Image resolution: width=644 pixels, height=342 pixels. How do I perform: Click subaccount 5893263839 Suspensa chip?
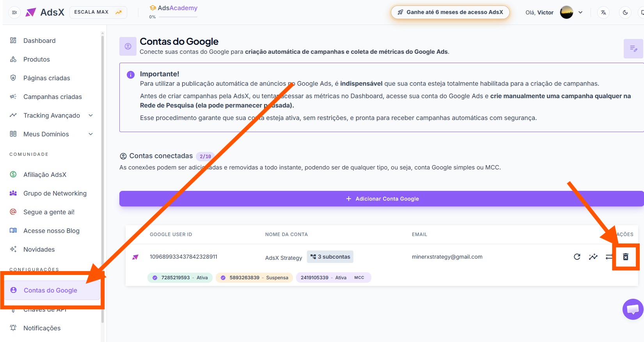(254, 278)
